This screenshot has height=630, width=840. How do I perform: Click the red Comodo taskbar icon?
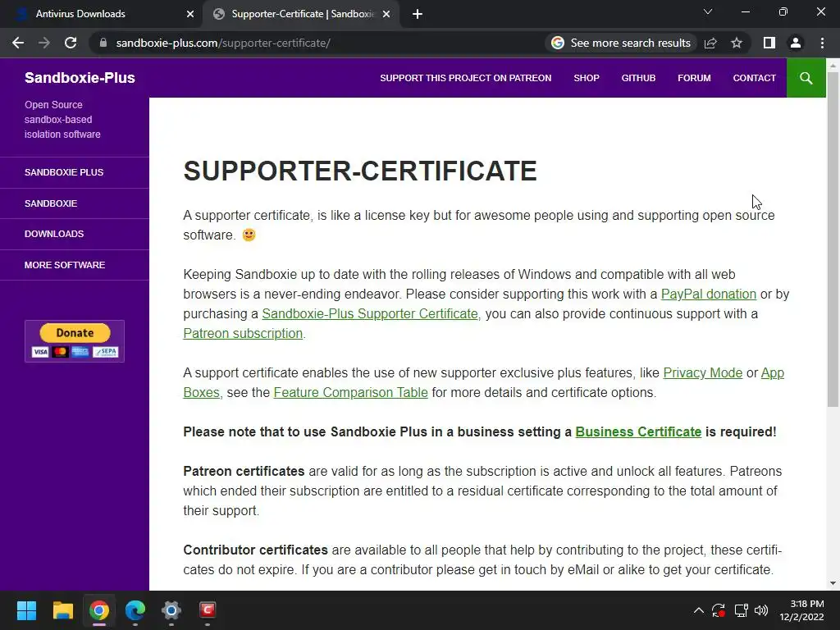(x=208, y=610)
